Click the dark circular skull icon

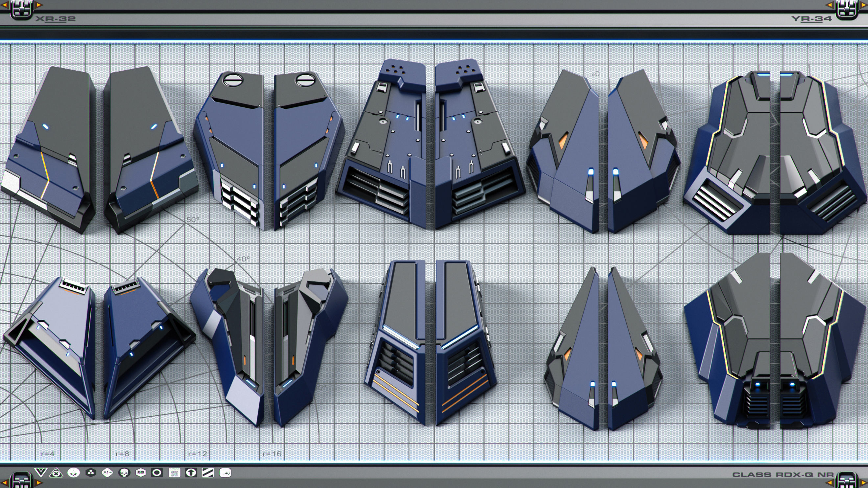[124, 473]
